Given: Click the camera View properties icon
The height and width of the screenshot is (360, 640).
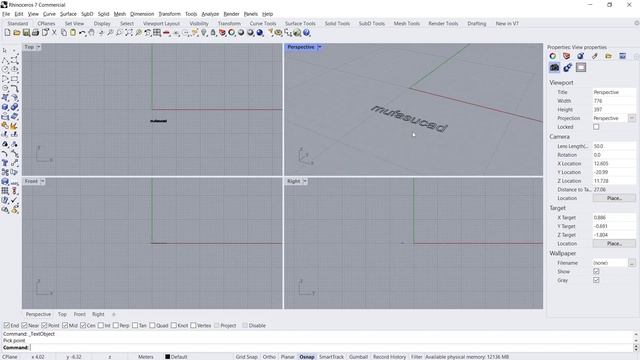Looking at the screenshot, I should pos(554,67).
